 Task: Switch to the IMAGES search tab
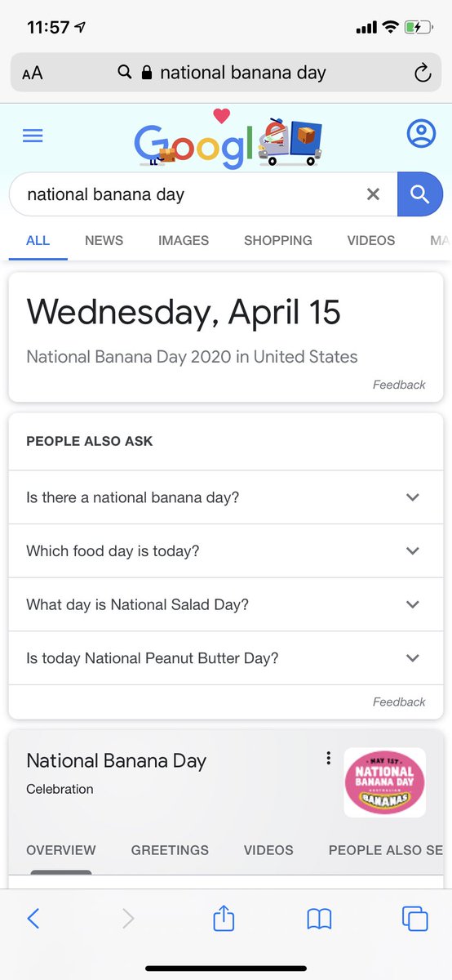[184, 240]
